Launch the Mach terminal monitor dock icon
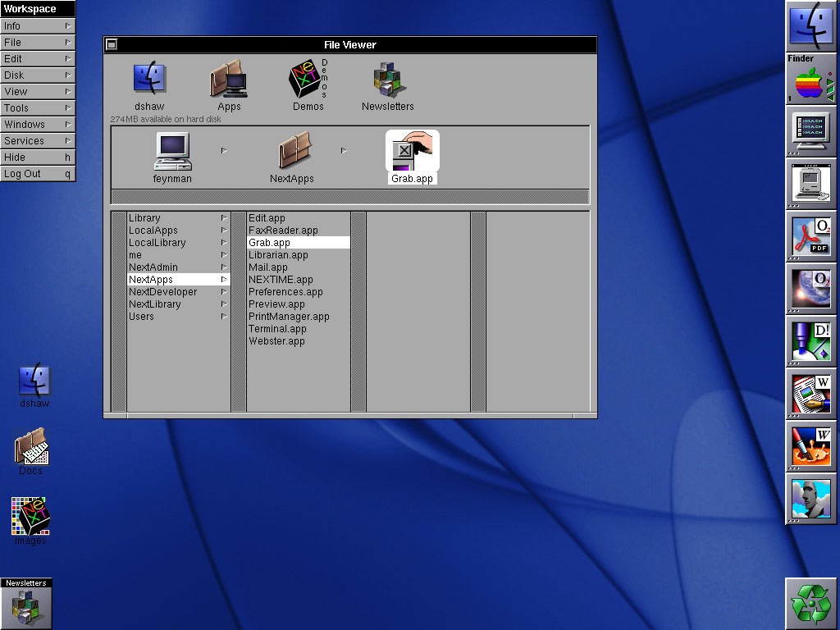840x630 pixels. (811, 130)
